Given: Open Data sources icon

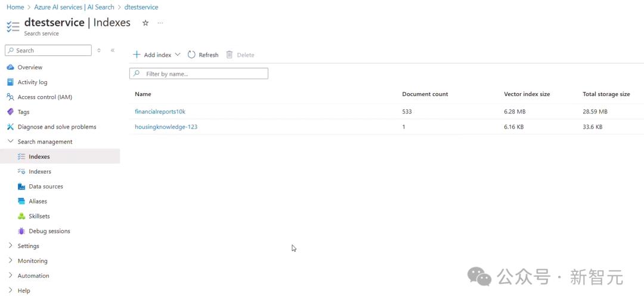Looking at the screenshot, I should point(21,187).
